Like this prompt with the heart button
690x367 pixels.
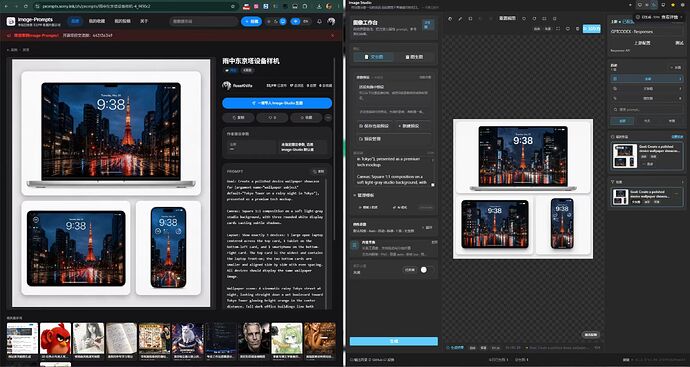click(272, 117)
